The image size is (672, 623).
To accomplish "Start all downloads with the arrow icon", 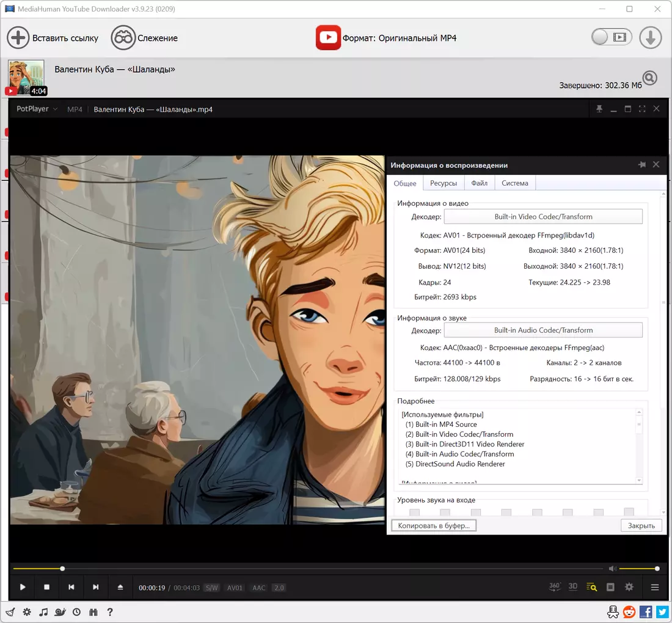I will click(x=651, y=38).
